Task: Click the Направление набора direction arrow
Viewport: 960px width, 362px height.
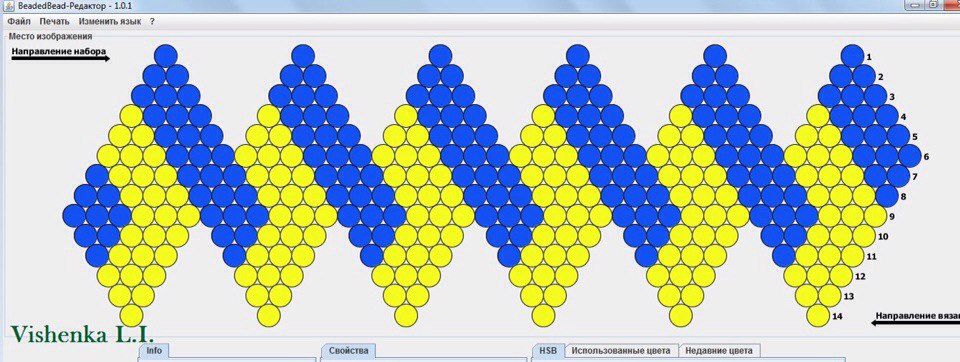Action: click(61, 59)
